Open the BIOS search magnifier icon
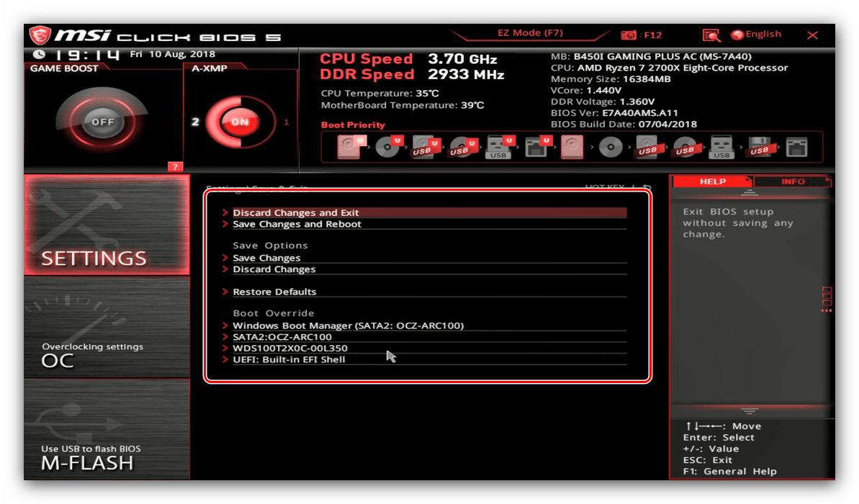Screen dimensions: 859x504 point(711,35)
